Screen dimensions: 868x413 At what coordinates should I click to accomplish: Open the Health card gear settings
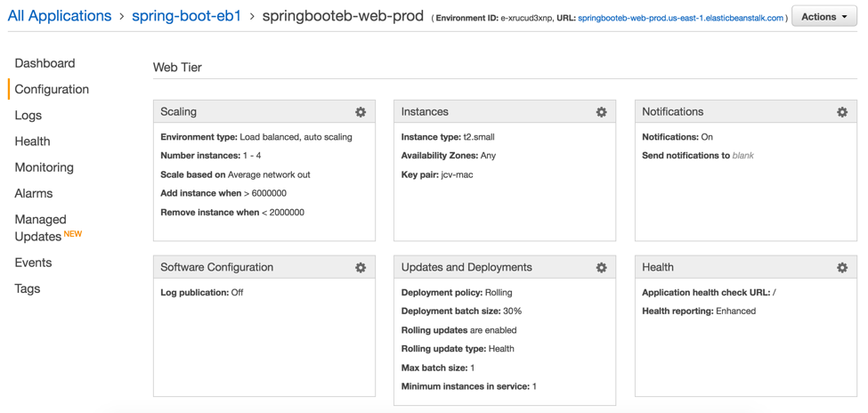pyautogui.click(x=842, y=267)
